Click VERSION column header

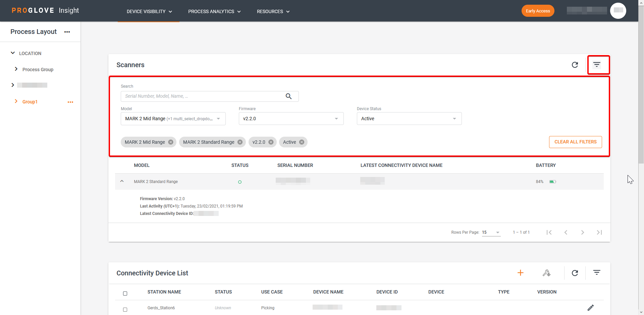(547, 292)
